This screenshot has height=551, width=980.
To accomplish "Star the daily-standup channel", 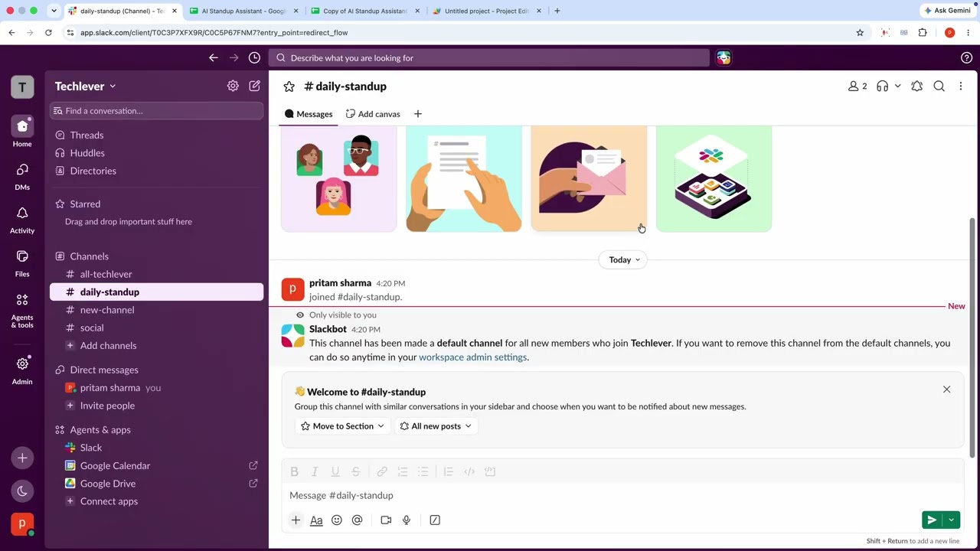I will [289, 86].
